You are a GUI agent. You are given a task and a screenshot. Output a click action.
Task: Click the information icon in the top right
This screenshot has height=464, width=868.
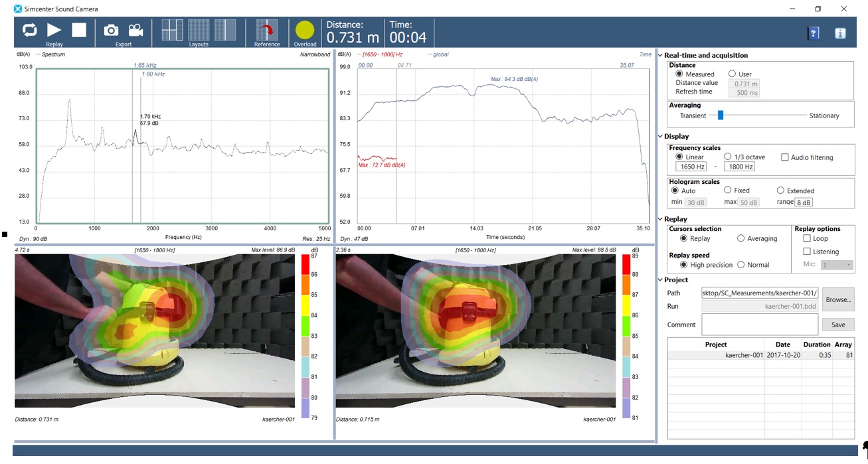(x=840, y=32)
